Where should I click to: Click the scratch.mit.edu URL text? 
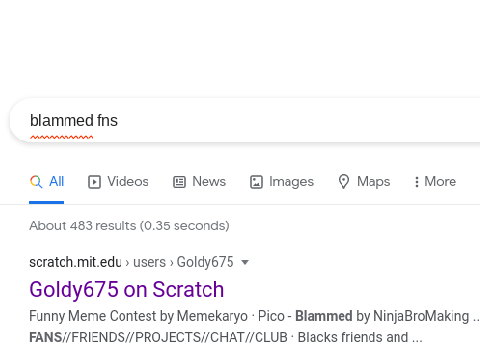(x=75, y=262)
